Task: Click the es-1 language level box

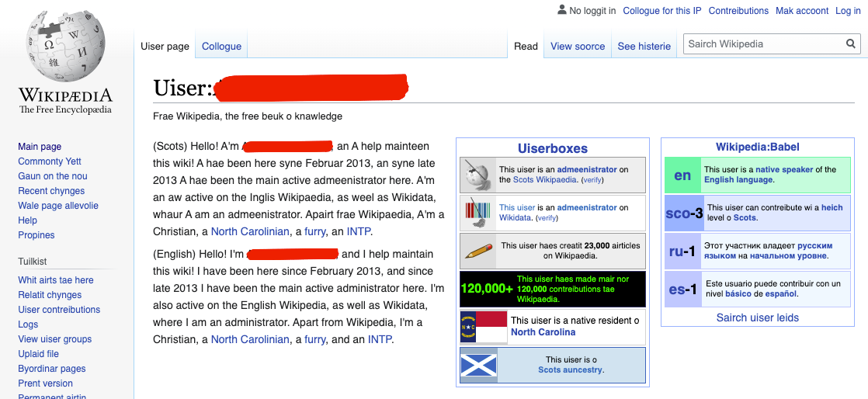Action: (682, 289)
